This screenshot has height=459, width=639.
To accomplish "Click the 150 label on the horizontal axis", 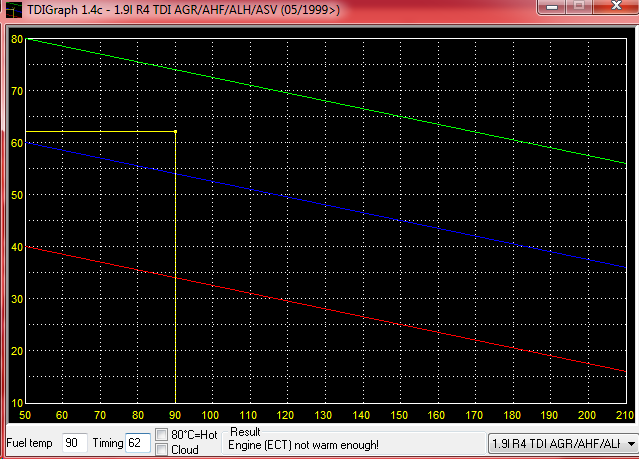I will pos(400,414).
